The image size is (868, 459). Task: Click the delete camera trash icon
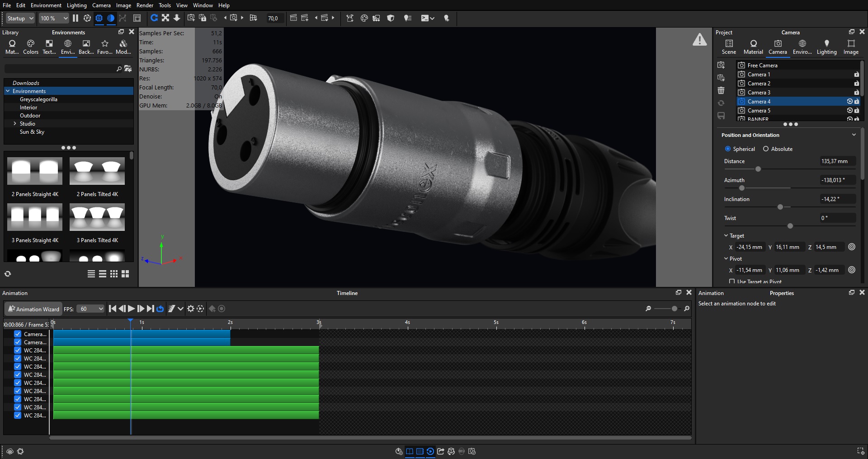pos(721,91)
